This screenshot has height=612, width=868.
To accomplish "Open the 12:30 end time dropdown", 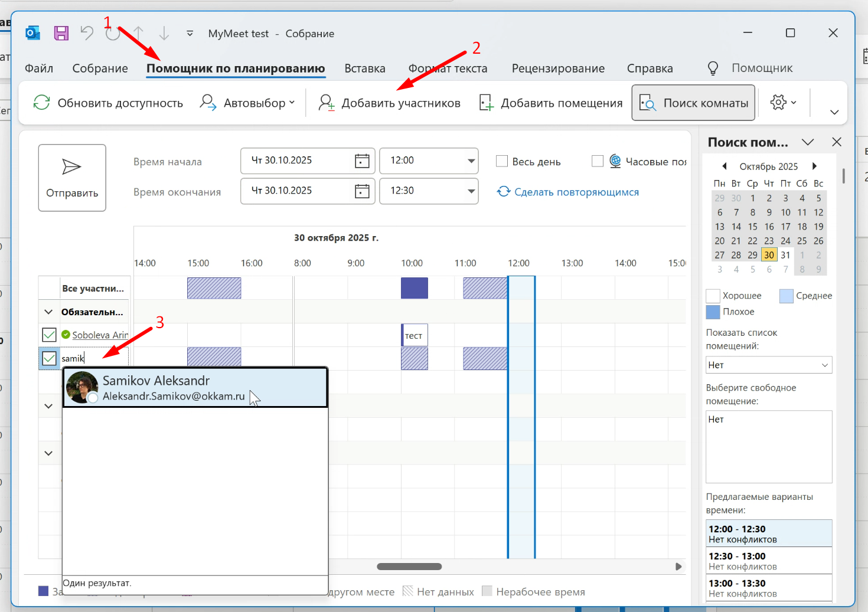I will pos(471,191).
